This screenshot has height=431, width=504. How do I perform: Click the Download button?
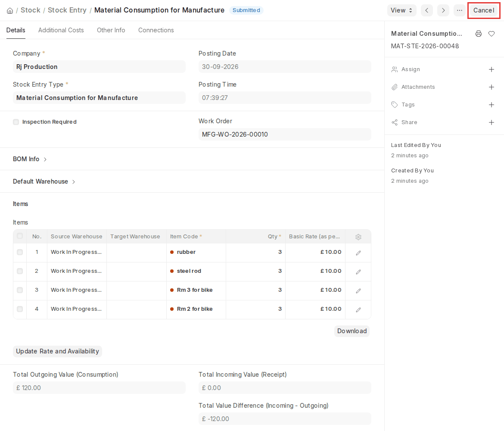coord(352,331)
